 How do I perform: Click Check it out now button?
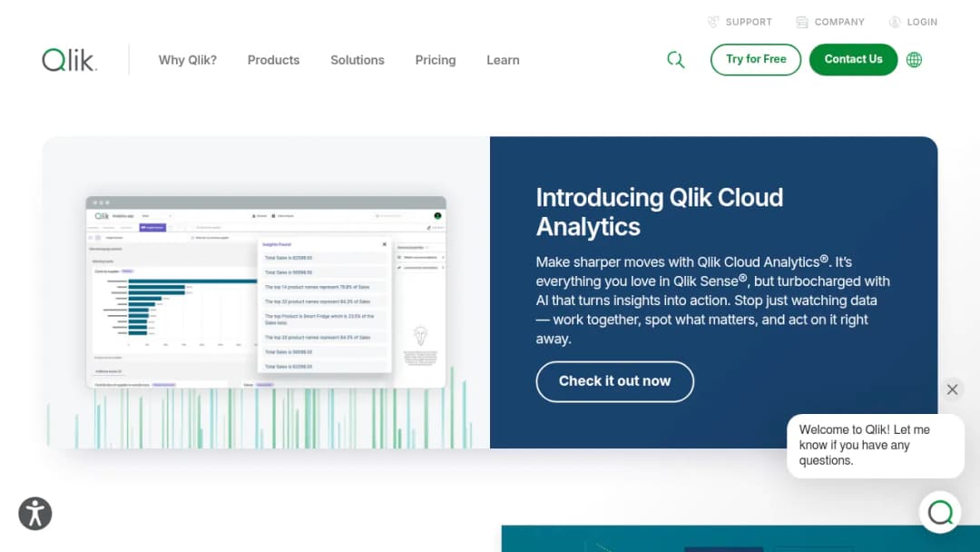pyautogui.click(x=614, y=381)
